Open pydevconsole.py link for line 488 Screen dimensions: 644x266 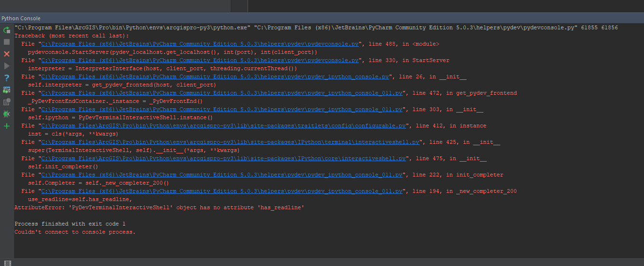(200, 44)
